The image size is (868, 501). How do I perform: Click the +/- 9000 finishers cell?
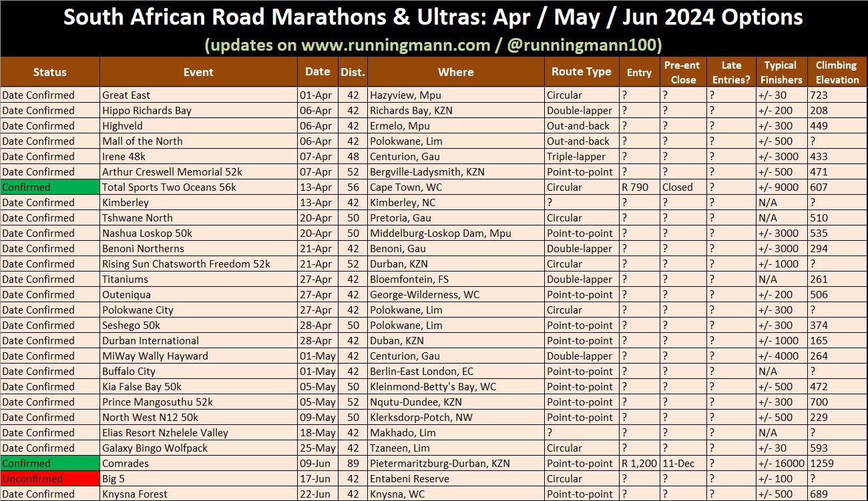pyautogui.click(x=781, y=187)
